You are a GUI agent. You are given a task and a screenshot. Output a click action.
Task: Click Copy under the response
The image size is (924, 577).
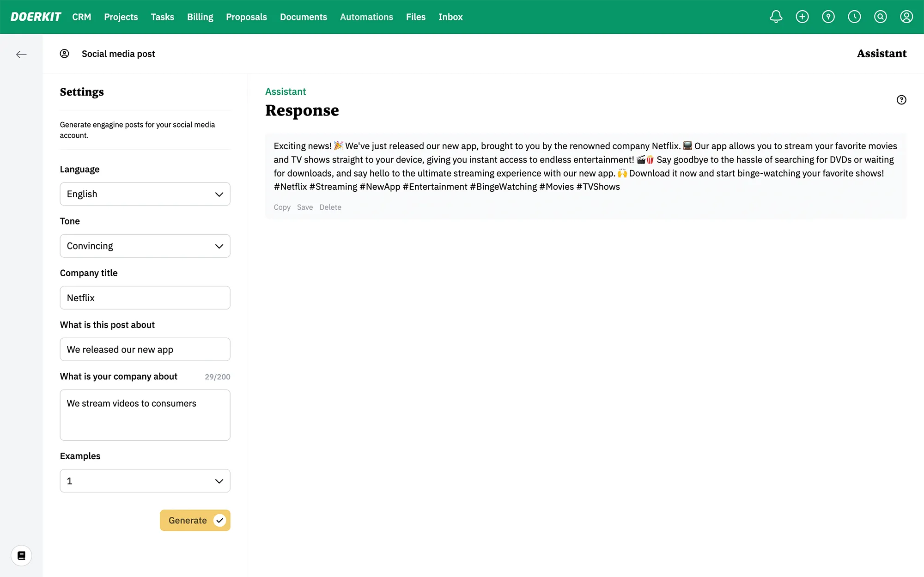[x=282, y=207]
